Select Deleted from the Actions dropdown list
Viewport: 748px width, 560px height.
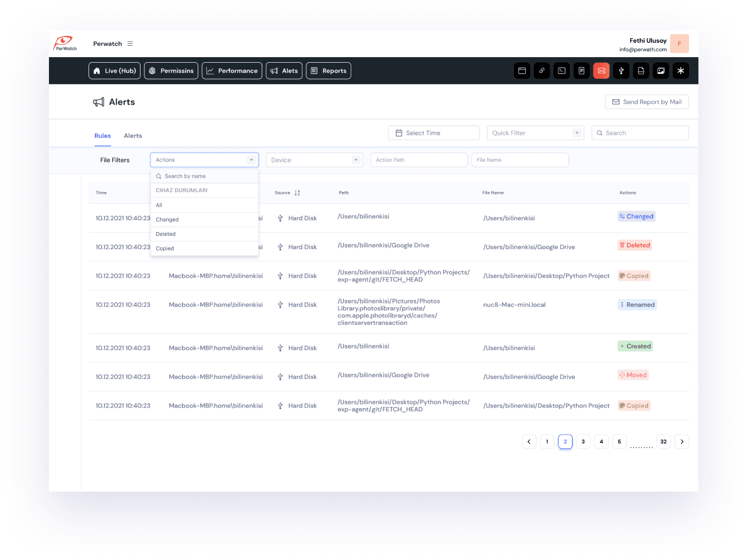166,233
